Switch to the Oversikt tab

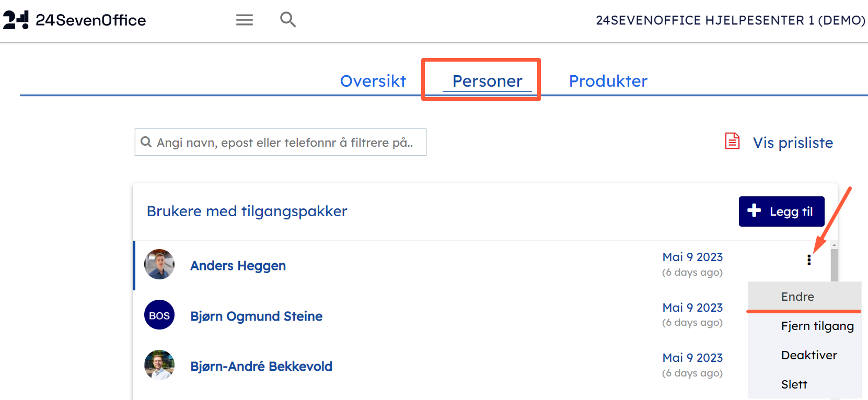point(373,81)
